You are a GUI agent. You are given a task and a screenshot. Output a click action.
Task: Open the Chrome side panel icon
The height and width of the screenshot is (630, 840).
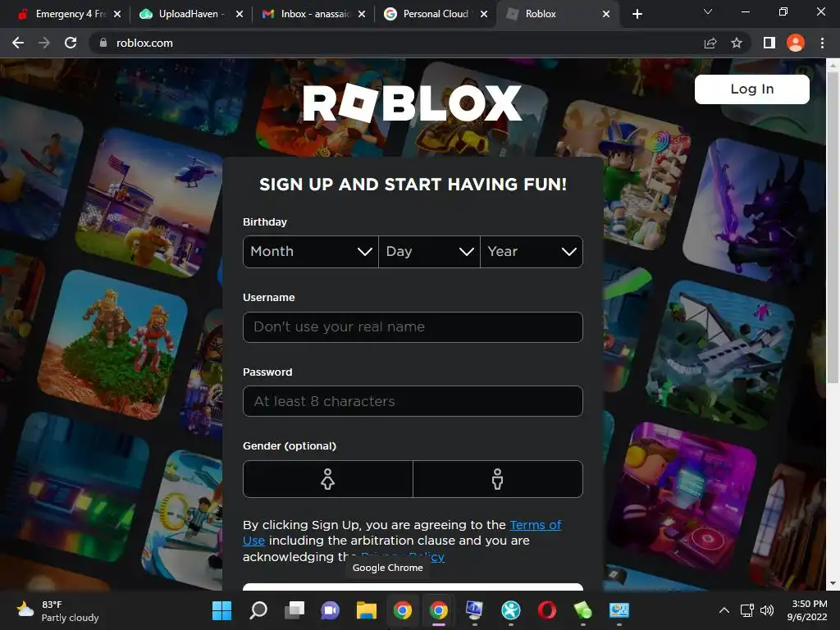click(769, 43)
